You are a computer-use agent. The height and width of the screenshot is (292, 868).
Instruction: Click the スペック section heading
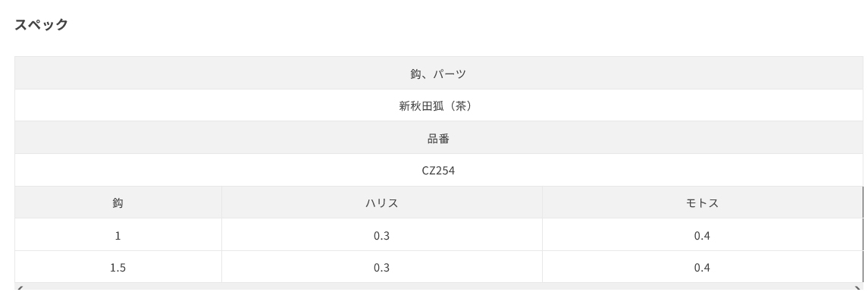[41, 24]
